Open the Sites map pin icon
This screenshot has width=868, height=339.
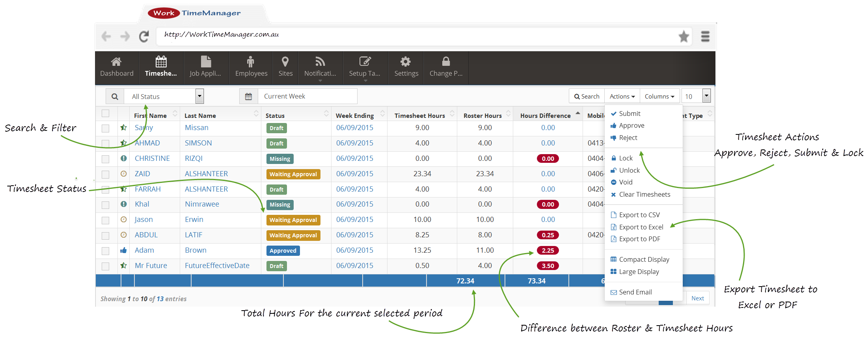click(x=285, y=61)
